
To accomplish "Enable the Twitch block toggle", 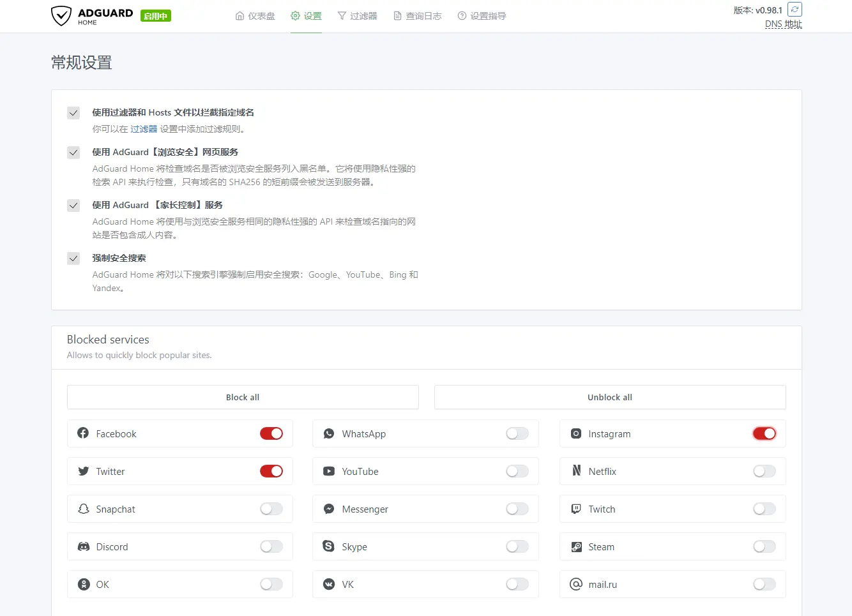I will pyautogui.click(x=765, y=509).
